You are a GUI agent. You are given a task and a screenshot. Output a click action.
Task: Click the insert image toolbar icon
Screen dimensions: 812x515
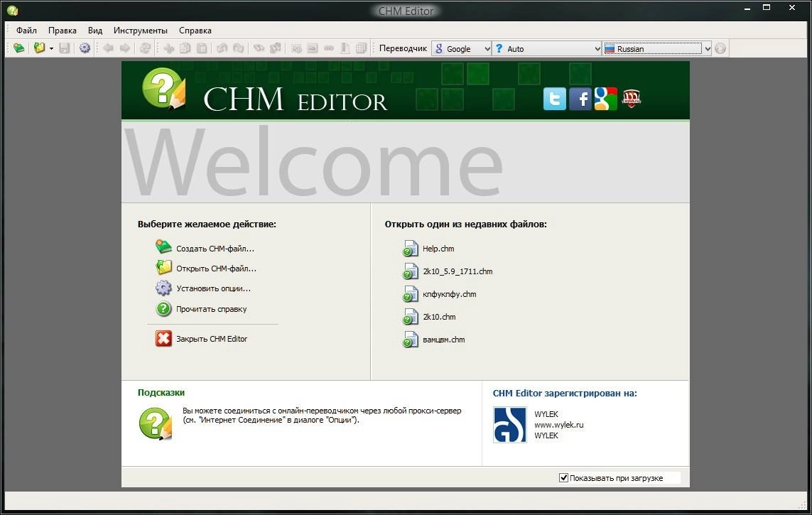click(x=313, y=48)
